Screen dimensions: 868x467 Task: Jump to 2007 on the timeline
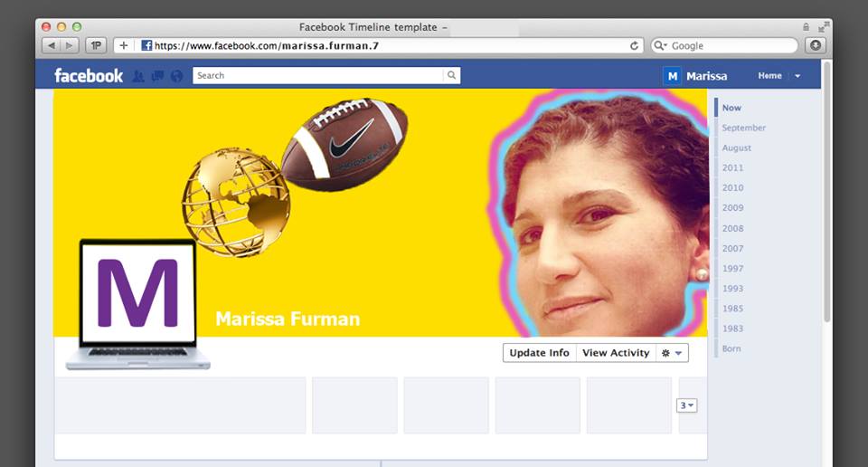pos(732,249)
